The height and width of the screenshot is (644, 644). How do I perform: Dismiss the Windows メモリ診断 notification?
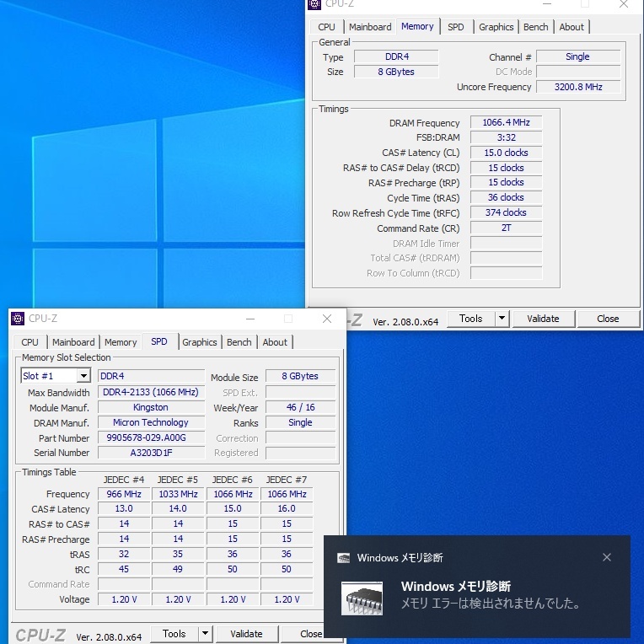[607, 557]
